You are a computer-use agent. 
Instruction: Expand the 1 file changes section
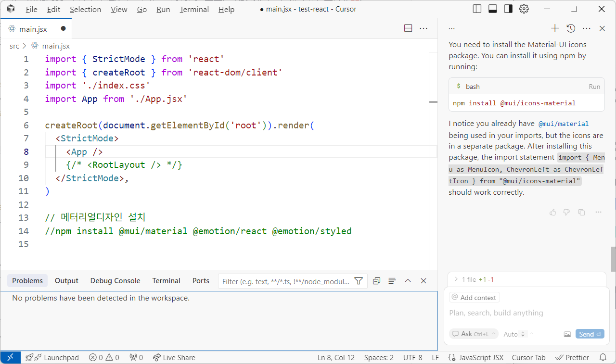tap(526, 279)
